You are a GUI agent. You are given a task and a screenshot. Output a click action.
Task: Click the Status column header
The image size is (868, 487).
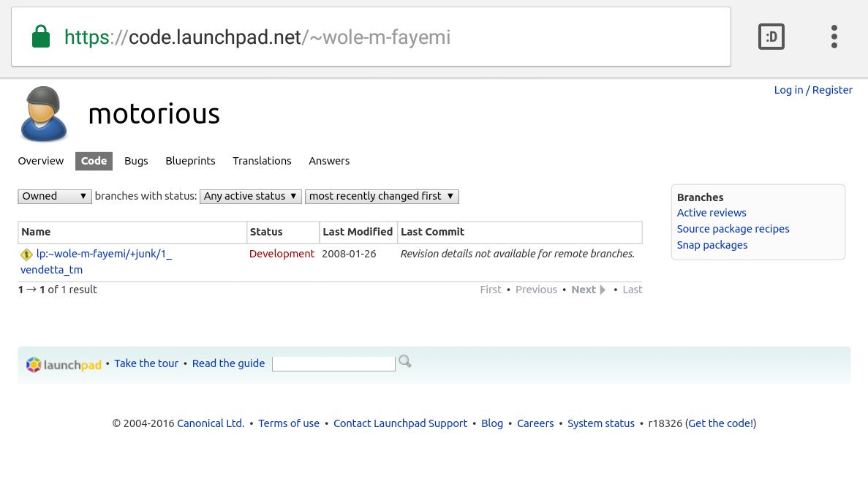[x=283, y=233]
